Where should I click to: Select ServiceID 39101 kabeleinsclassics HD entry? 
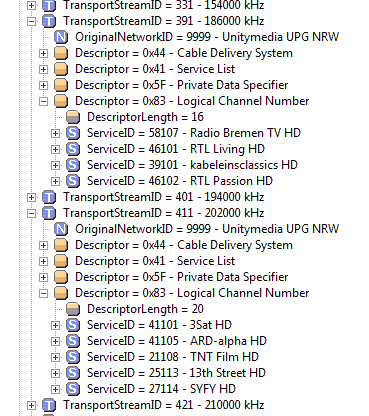pos(192,165)
